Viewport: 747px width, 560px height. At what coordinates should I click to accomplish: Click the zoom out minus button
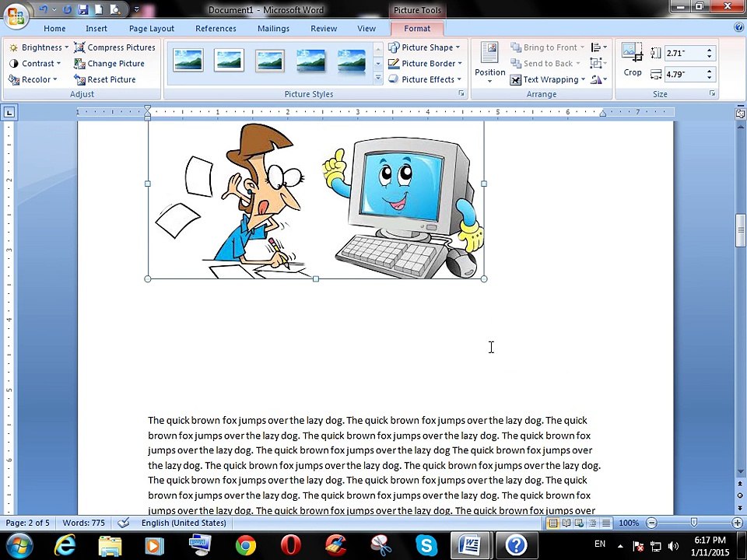[x=652, y=523]
